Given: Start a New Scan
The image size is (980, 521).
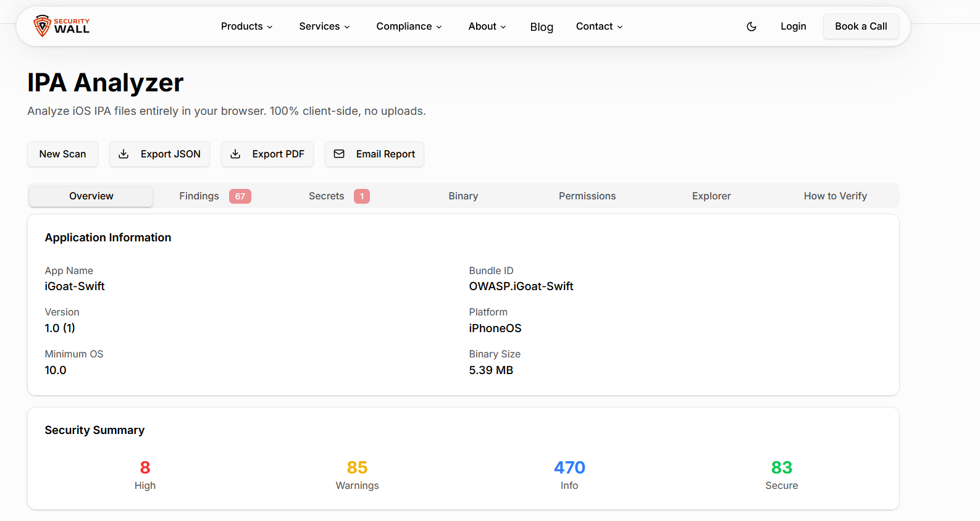Looking at the screenshot, I should pos(62,154).
